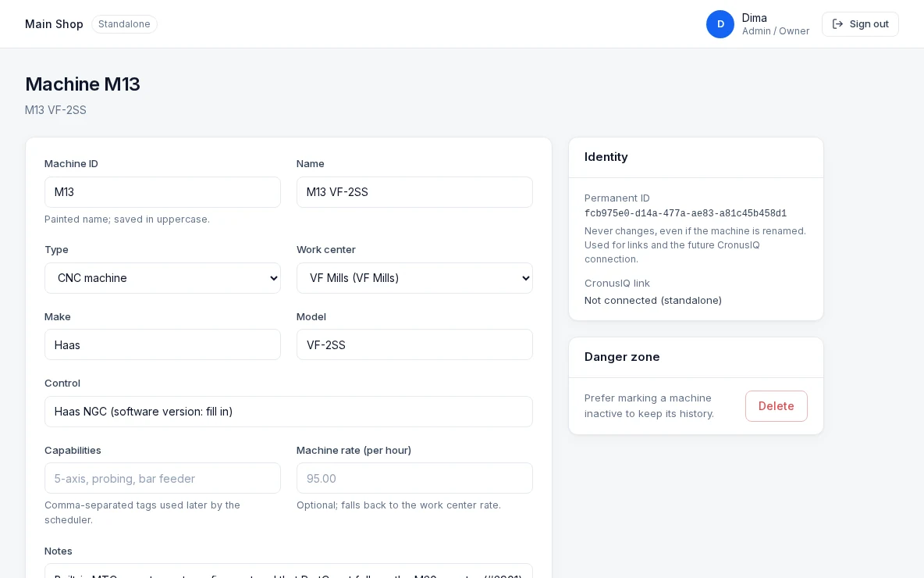Click the 'Permanent ID' label

coord(617,198)
